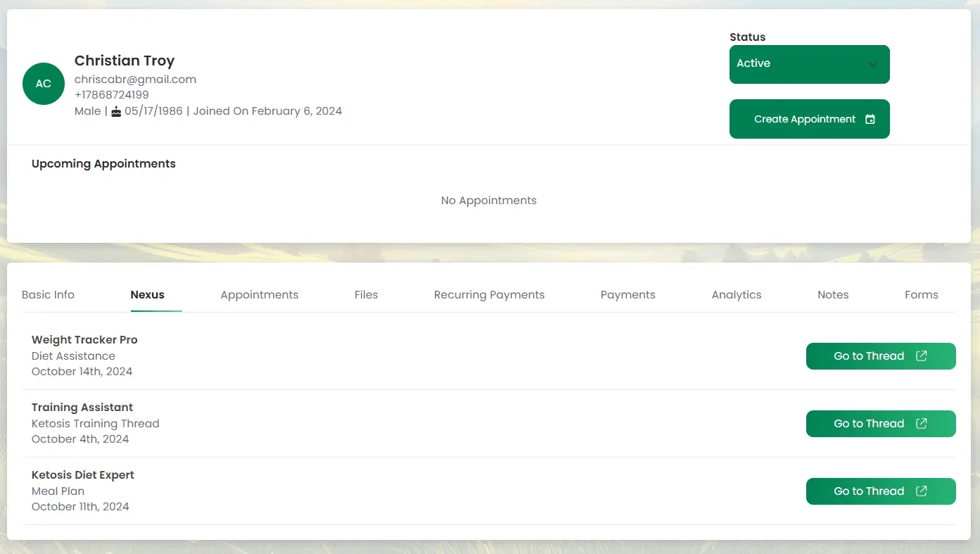Viewport: 980px width, 554px height.
Task: Select the Forms tab
Action: 921,295
